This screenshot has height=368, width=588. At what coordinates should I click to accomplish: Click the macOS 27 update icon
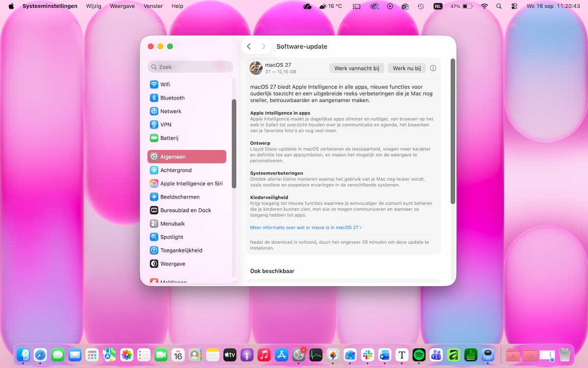coord(256,68)
